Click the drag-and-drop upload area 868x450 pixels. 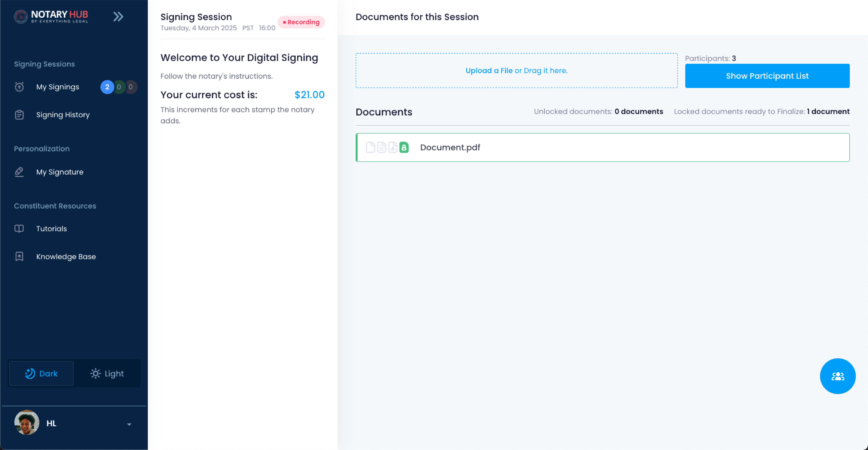pyautogui.click(x=517, y=70)
